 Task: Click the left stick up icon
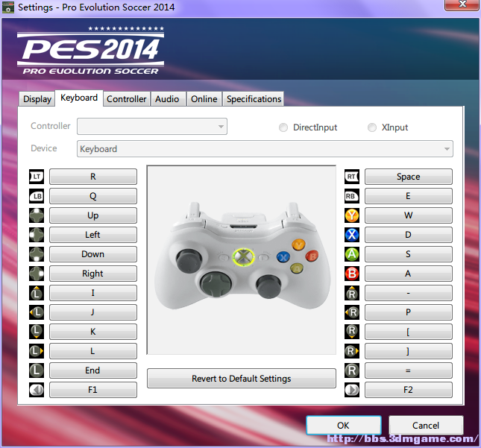tap(37, 293)
